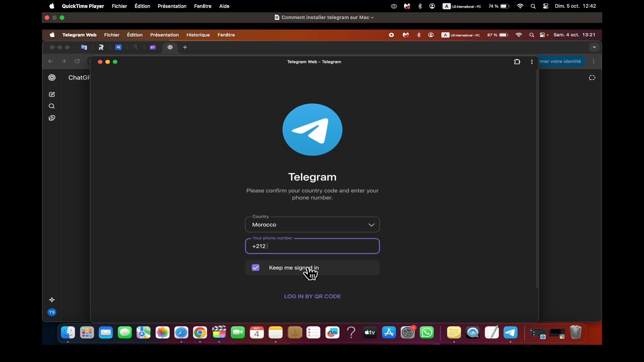Select the active ChatGPT browser tab
The width and height of the screenshot is (644, 362).
(x=170, y=47)
